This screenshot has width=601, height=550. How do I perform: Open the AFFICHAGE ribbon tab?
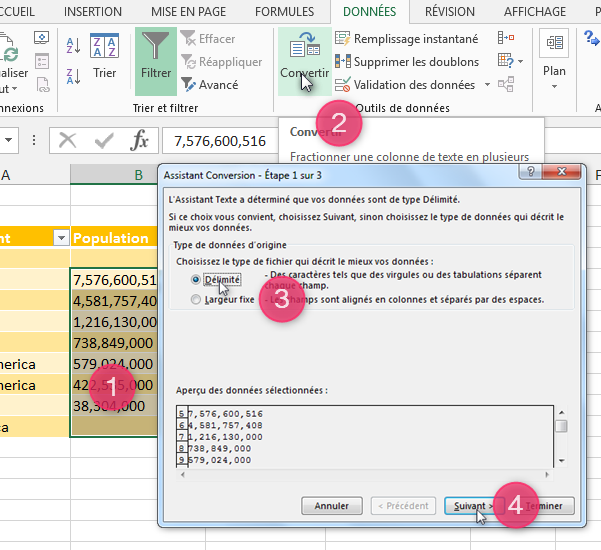coord(535,11)
